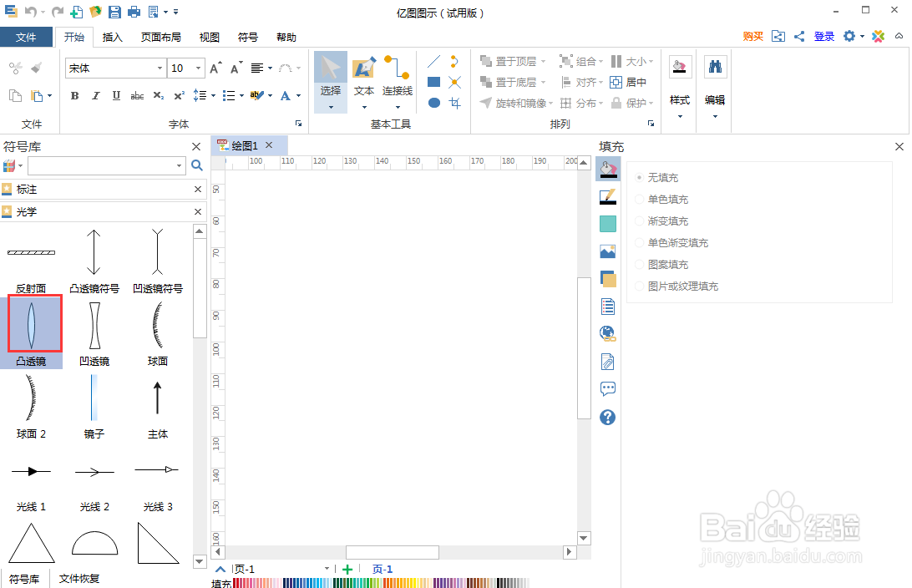Open the symbol search box dropdown
Viewport: 912px width, 588px height.
coord(179,165)
